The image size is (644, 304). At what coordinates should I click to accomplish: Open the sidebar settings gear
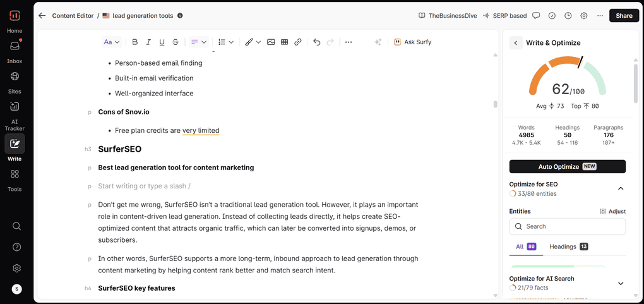pos(16,268)
